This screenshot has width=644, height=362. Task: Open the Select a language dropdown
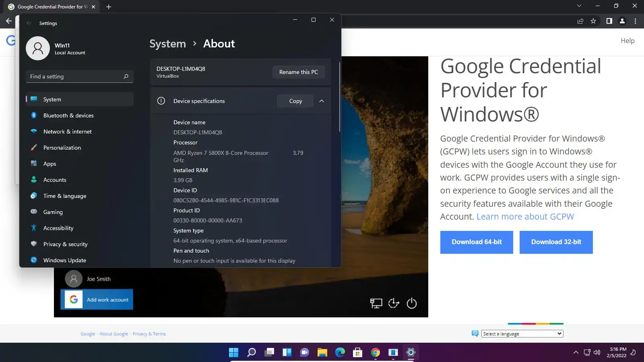pos(522,334)
